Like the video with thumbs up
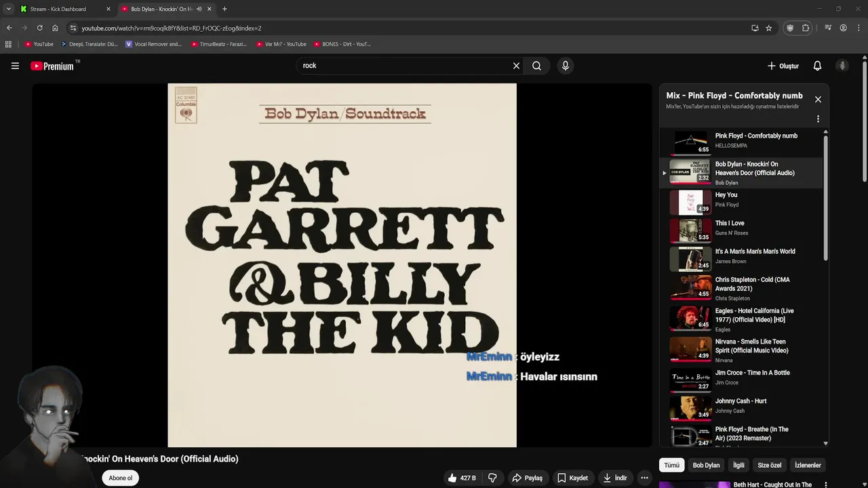The image size is (868, 488). click(461, 478)
